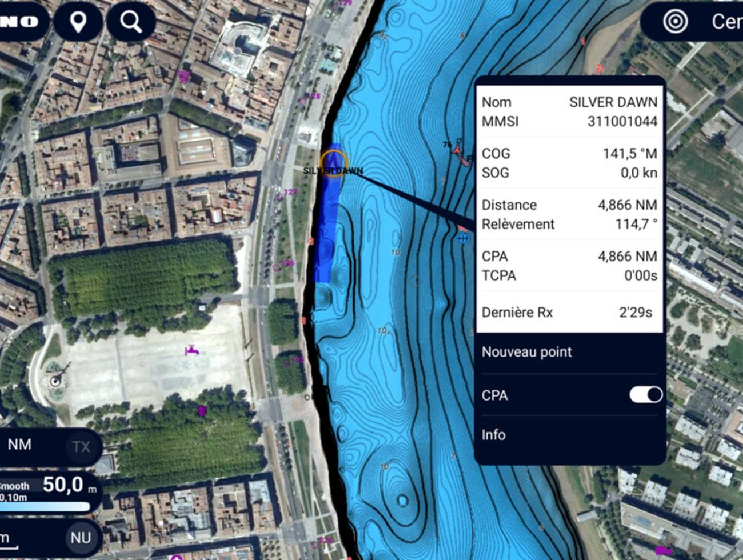Change the NM distance unit
Image resolution: width=743 pixels, height=560 pixels.
point(19,445)
